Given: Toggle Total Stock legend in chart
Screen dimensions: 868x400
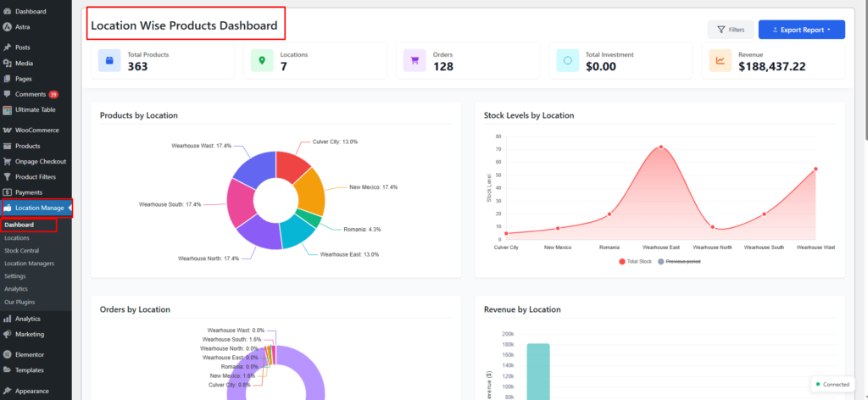Looking at the screenshot, I should [637, 262].
